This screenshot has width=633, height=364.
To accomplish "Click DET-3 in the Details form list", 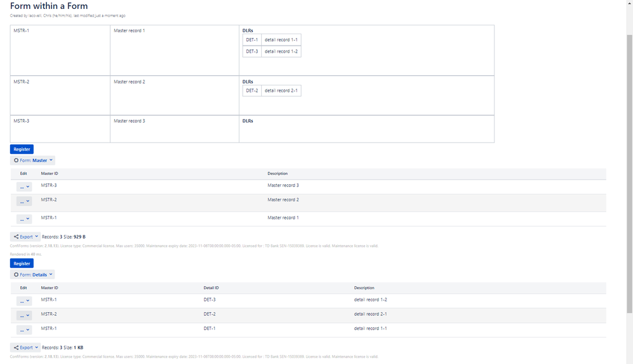I will (210, 300).
